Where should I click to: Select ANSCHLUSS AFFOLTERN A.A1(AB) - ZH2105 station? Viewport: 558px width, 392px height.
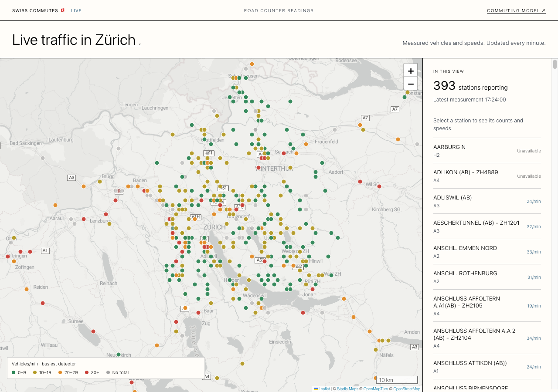487,306
